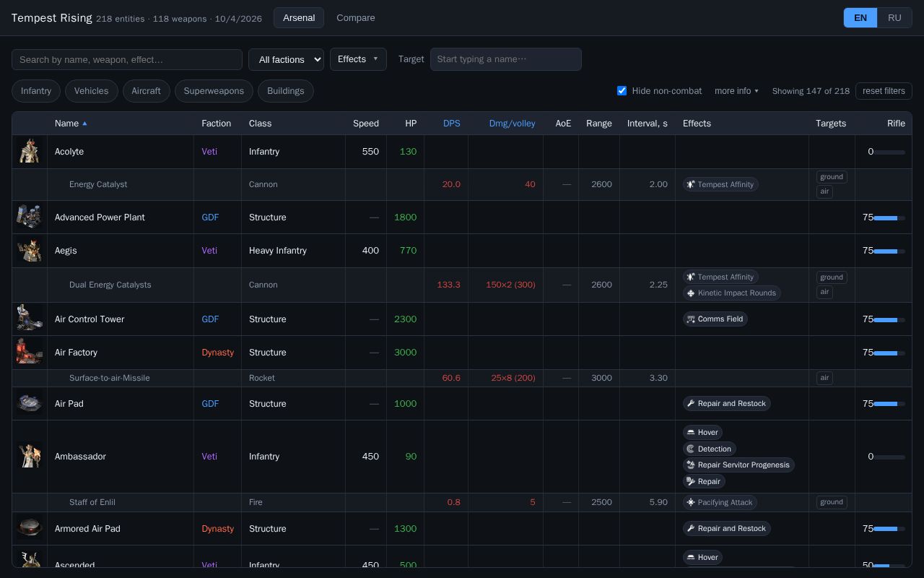924x578 pixels.
Task: Click the Air Factory building icon
Action: pyautogui.click(x=30, y=352)
